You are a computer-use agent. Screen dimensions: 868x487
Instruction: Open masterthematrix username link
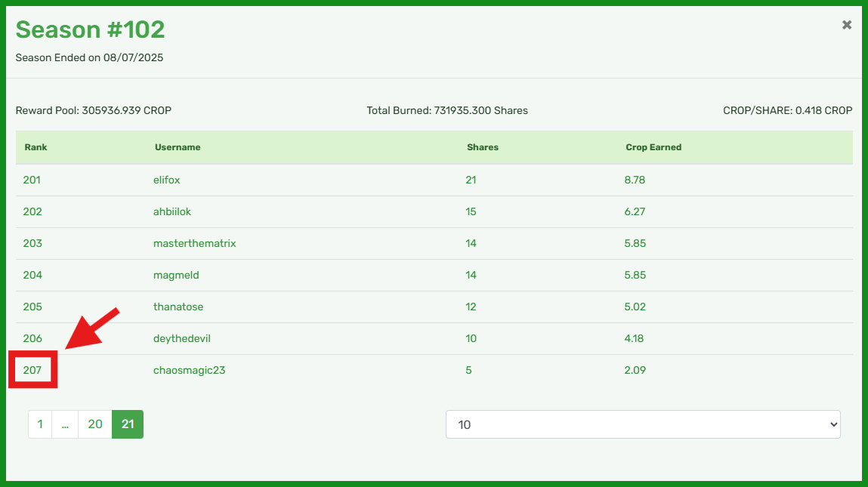pyautogui.click(x=195, y=243)
